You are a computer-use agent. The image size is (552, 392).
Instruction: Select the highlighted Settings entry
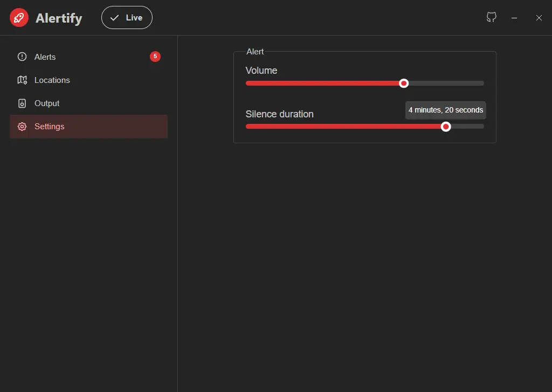tap(49, 126)
